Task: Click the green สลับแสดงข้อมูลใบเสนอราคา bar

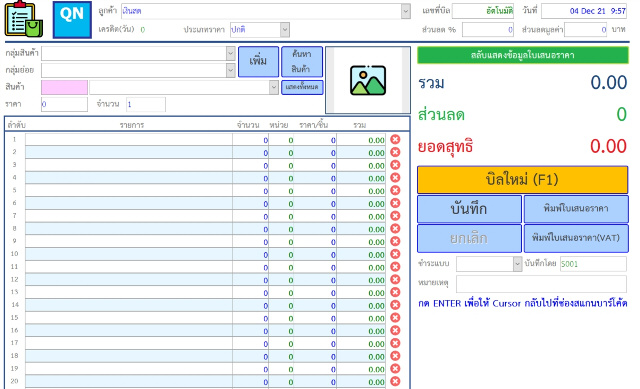Action: (522, 55)
